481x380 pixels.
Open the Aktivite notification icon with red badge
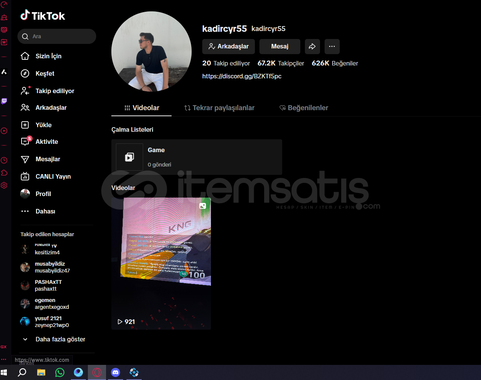point(26,141)
